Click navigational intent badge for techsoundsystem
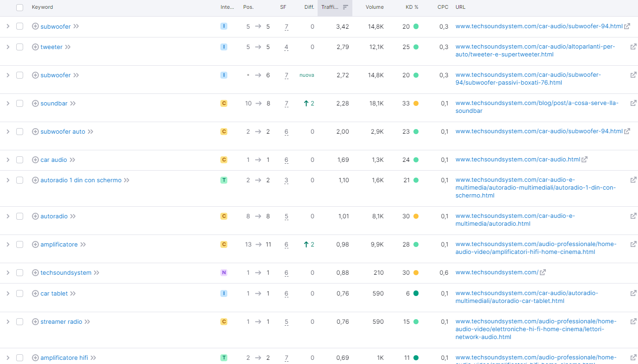The width and height of the screenshot is (638, 364). point(224,272)
